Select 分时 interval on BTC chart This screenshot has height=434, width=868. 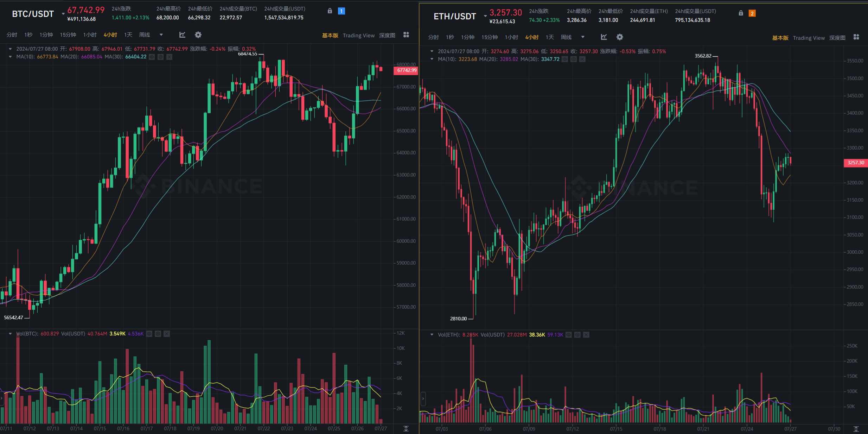pyautogui.click(x=12, y=35)
